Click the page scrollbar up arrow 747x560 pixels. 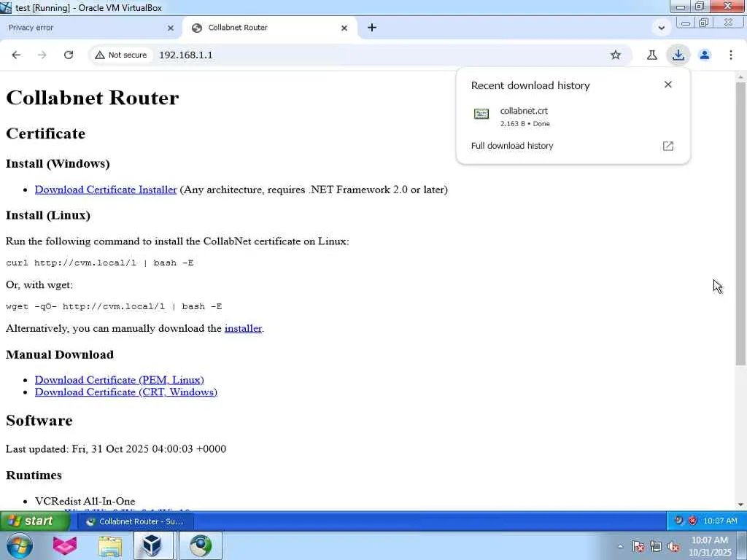click(x=741, y=77)
